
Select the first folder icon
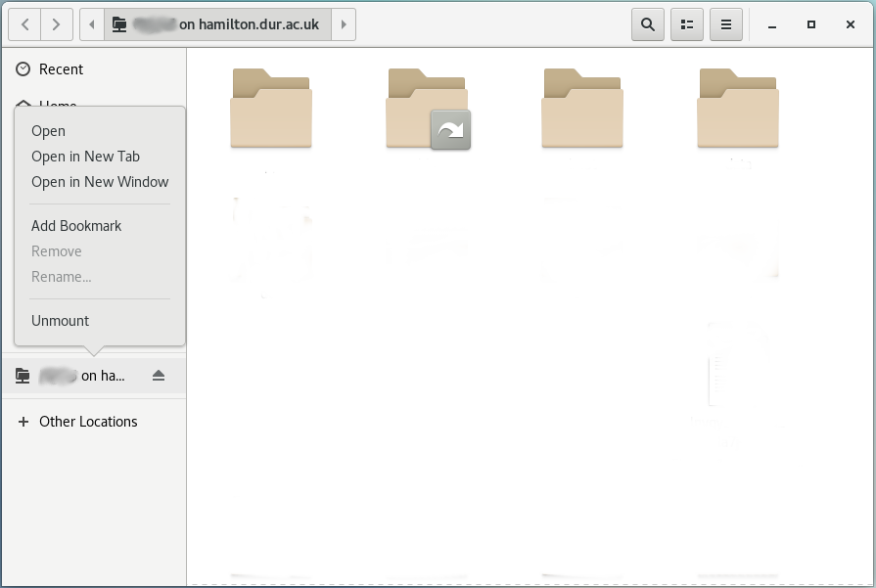(271, 109)
